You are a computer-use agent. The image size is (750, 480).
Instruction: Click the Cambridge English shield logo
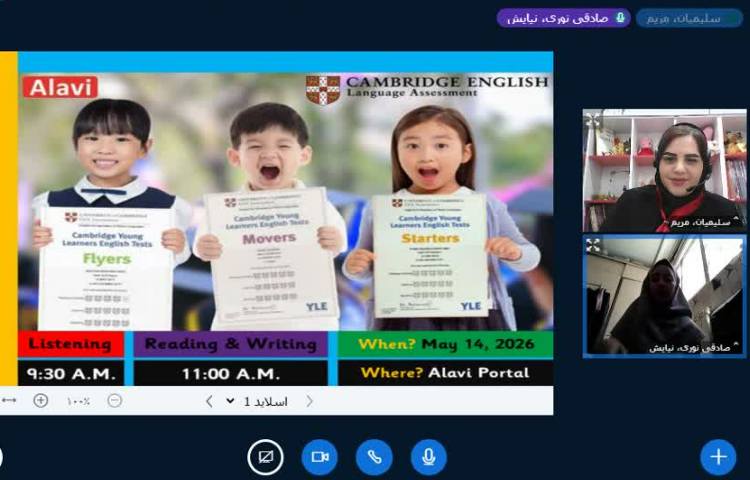tap(323, 89)
